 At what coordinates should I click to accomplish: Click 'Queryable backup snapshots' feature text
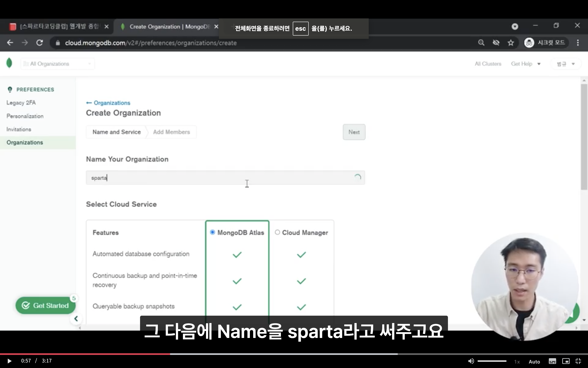[134, 306]
